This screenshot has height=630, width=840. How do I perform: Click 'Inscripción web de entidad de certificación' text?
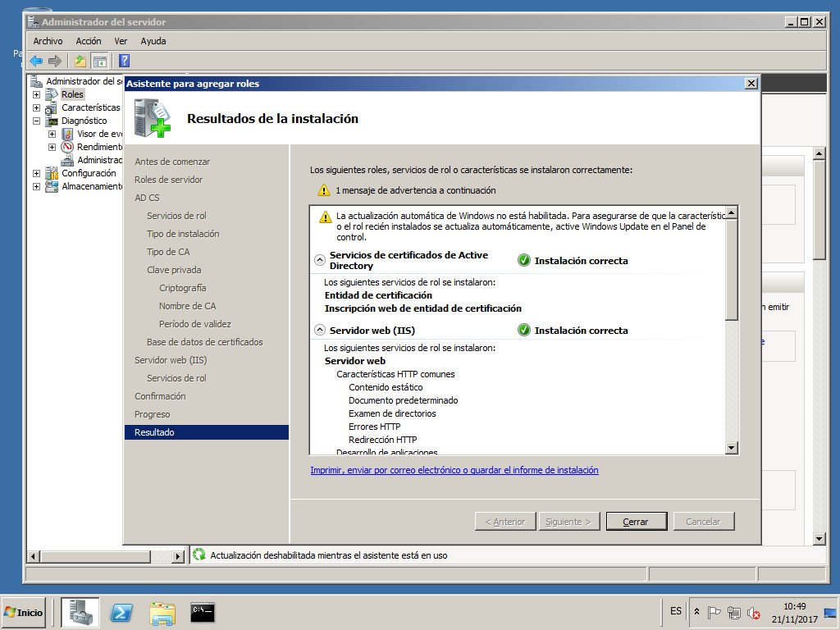[x=423, y=308]
